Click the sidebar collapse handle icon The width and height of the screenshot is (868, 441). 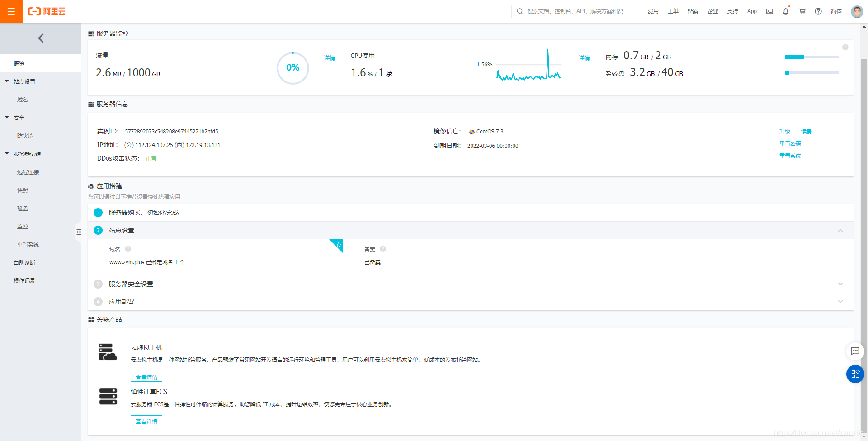click(x=79, y=232)
